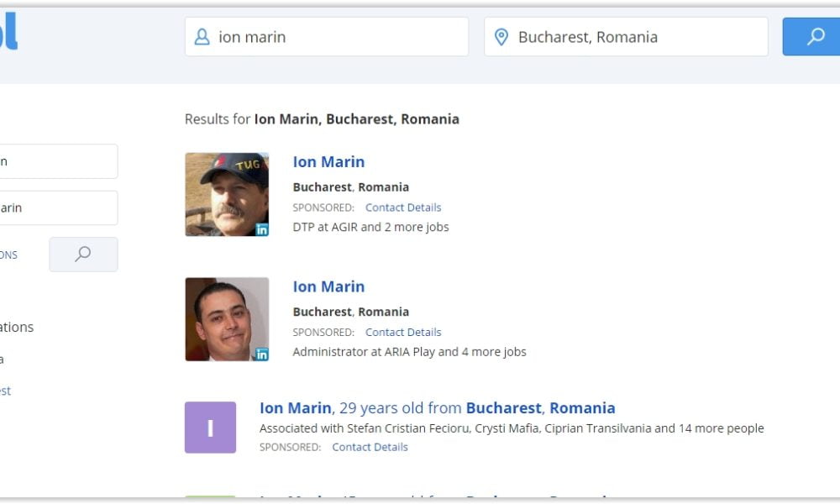The image size is (840, 504).
Task: Open Ion Marin profile with DTP at AGIR
Action: click(x=328, y=162)
